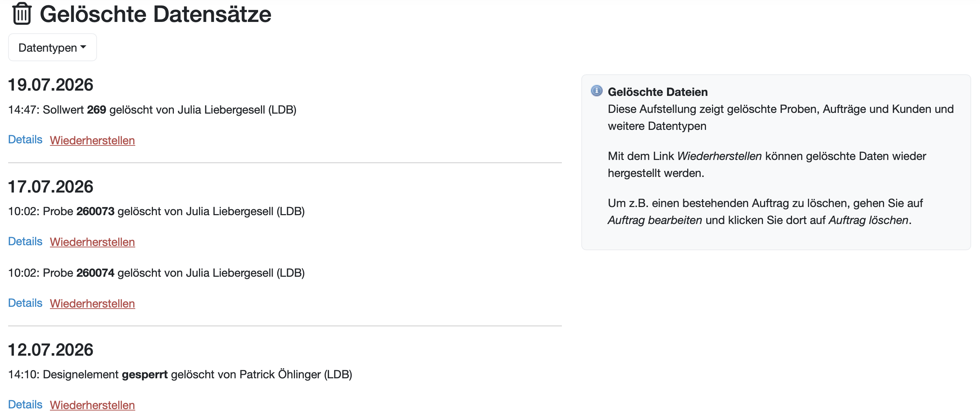View Details of deleted Probe 260073
This screenshot has height=419, width=980.
(25, 241)
